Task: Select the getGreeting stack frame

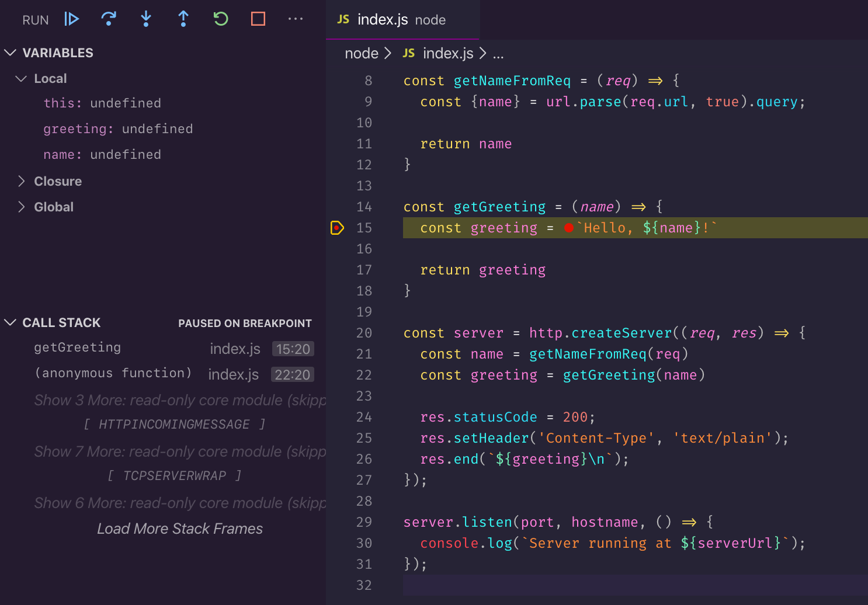Action: coord(78,347)
